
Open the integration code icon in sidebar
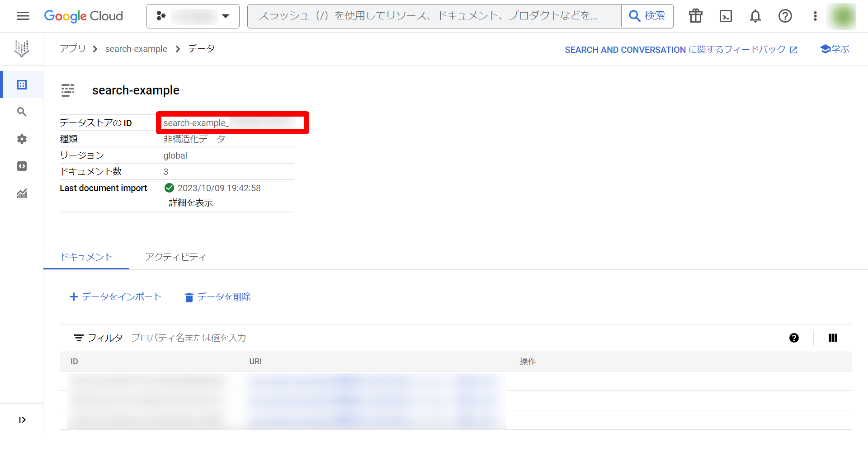pos(21,166)
